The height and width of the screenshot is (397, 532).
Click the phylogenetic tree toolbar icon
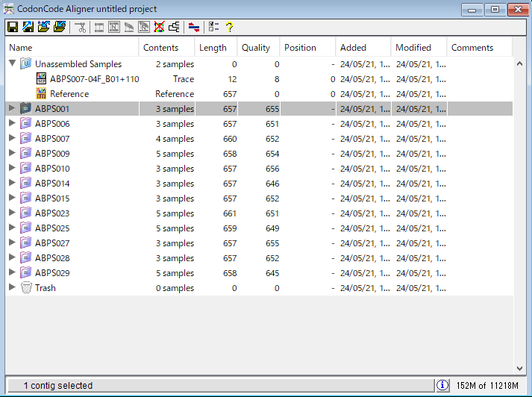(x=175, y=28)
